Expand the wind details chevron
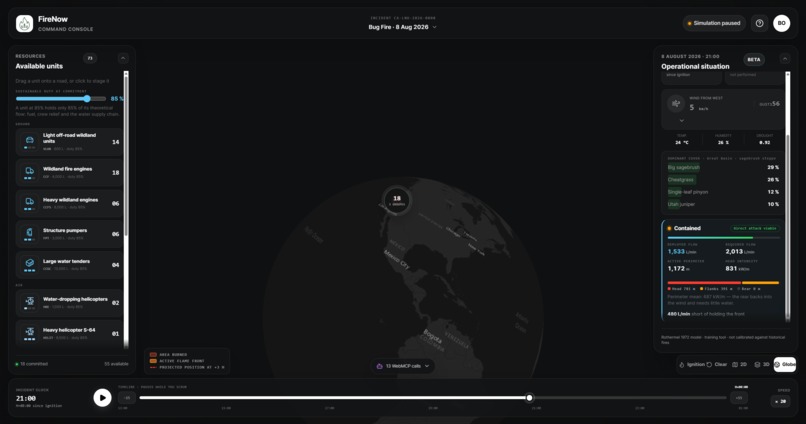The height and width of the screenshot is (424, 806). click(682, 121)
